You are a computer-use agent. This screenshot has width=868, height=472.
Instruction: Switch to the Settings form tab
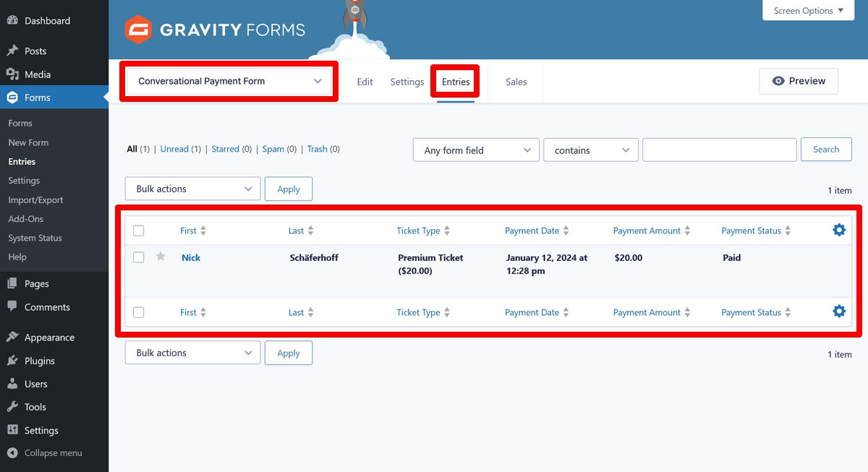pos(407,82)
